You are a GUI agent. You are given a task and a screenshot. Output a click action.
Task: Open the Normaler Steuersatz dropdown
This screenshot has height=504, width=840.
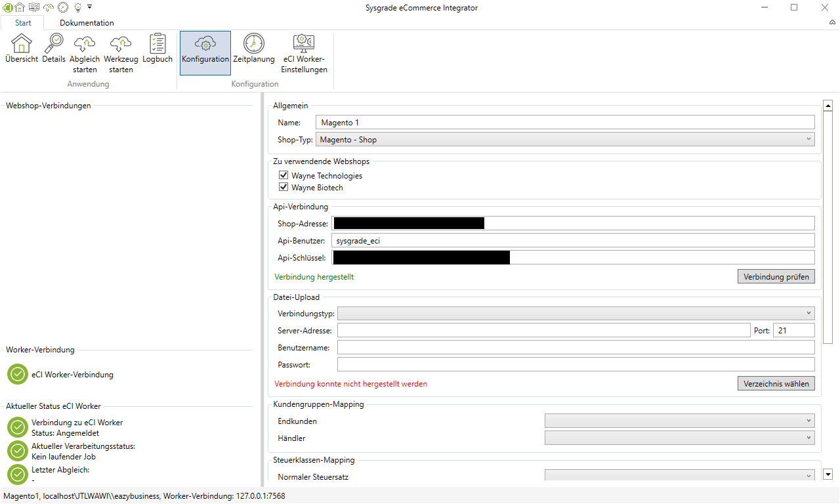pos(680,476)
